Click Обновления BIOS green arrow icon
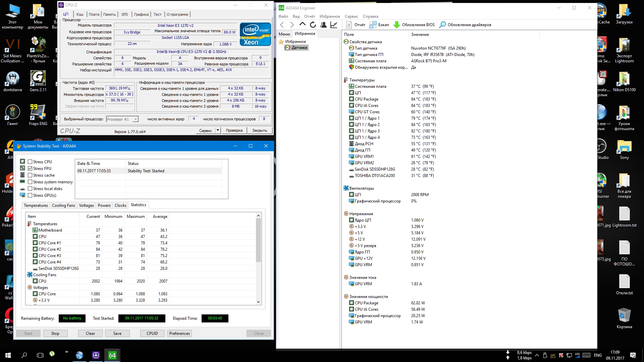 tap(396, 24)
